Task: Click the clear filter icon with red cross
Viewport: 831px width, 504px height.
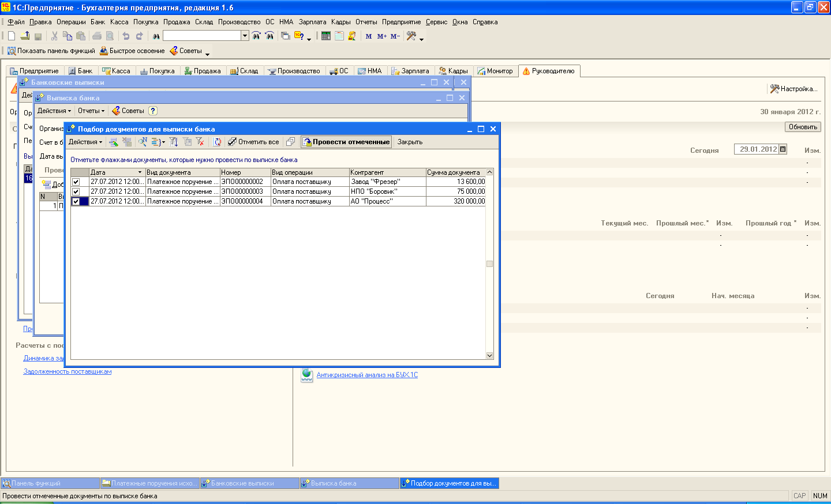Action: tap(200, 142)
